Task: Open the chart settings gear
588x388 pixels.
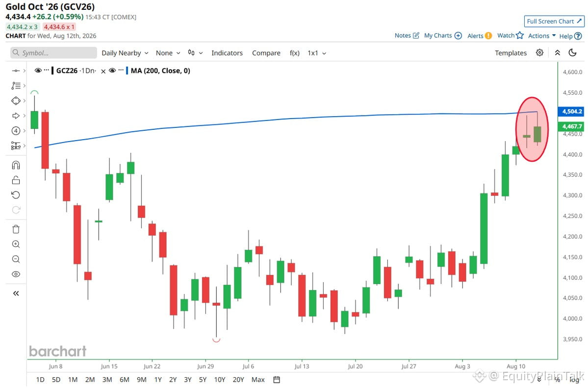Action: 539,53
